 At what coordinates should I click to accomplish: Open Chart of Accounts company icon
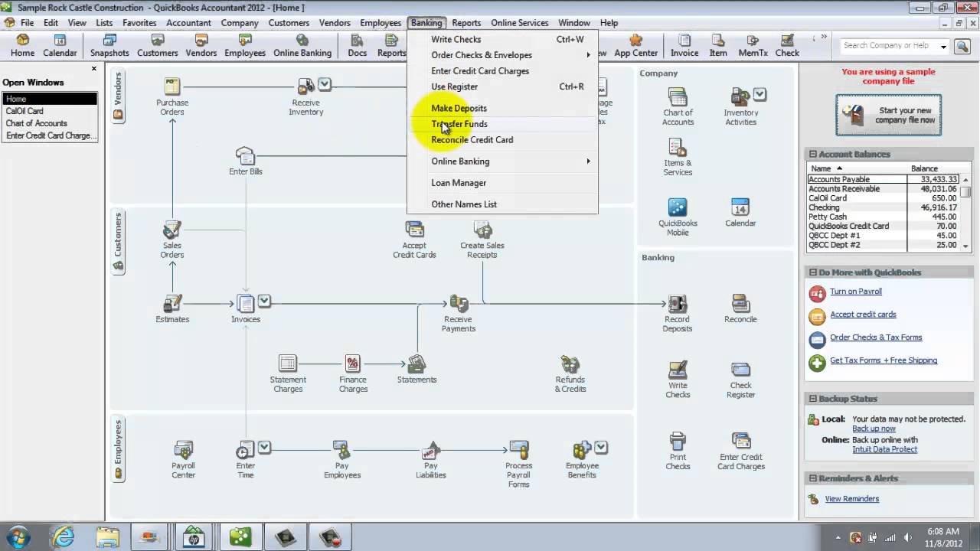[678, 96]
